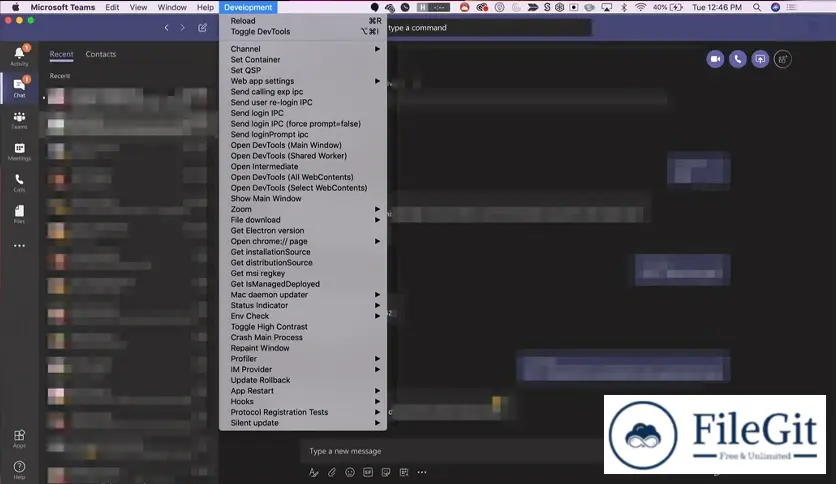Screen dimensions: 836x484
Task: Switch to the Contacts tab
Action: (101, 54)
